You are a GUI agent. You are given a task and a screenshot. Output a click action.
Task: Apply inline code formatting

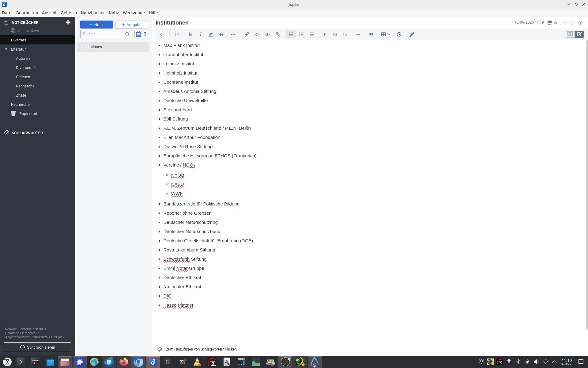(257, 34)
